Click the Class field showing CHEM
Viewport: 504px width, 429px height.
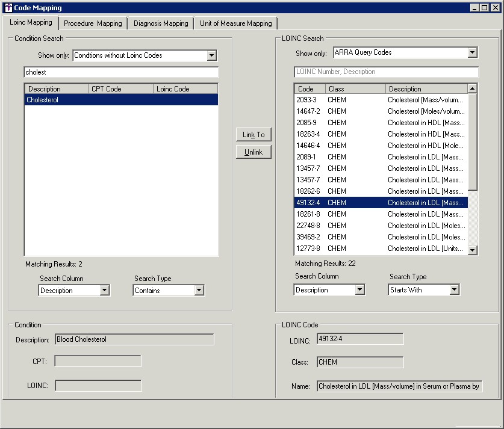[x=360, y=362]
